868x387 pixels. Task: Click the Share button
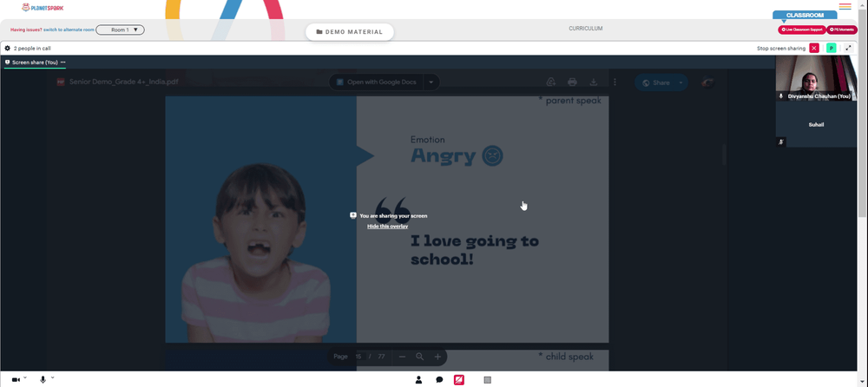[655, 82]
